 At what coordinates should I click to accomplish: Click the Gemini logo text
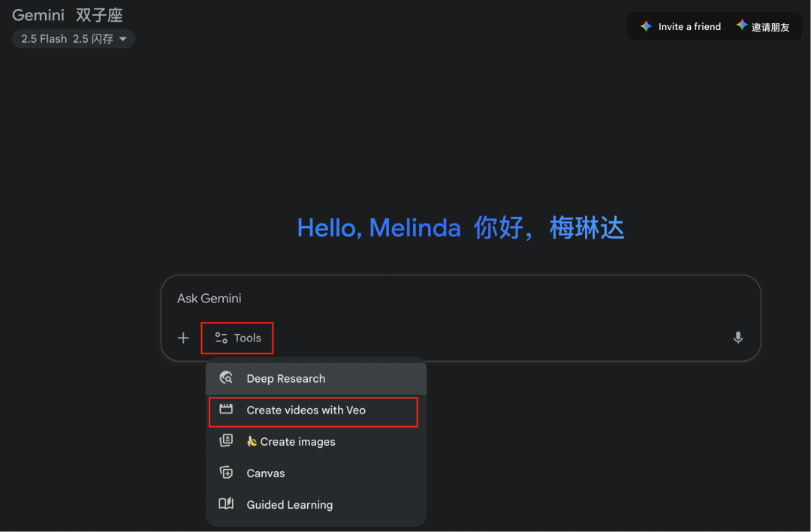pos(38,15)
